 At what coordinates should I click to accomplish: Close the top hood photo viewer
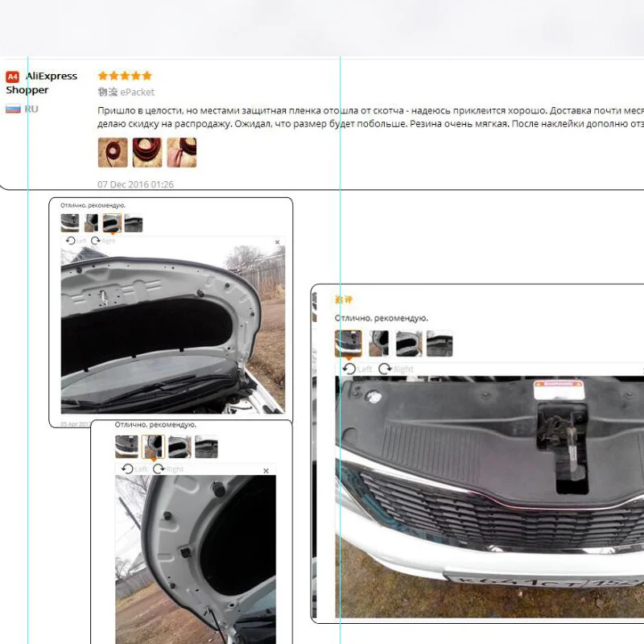click(277, 242)
